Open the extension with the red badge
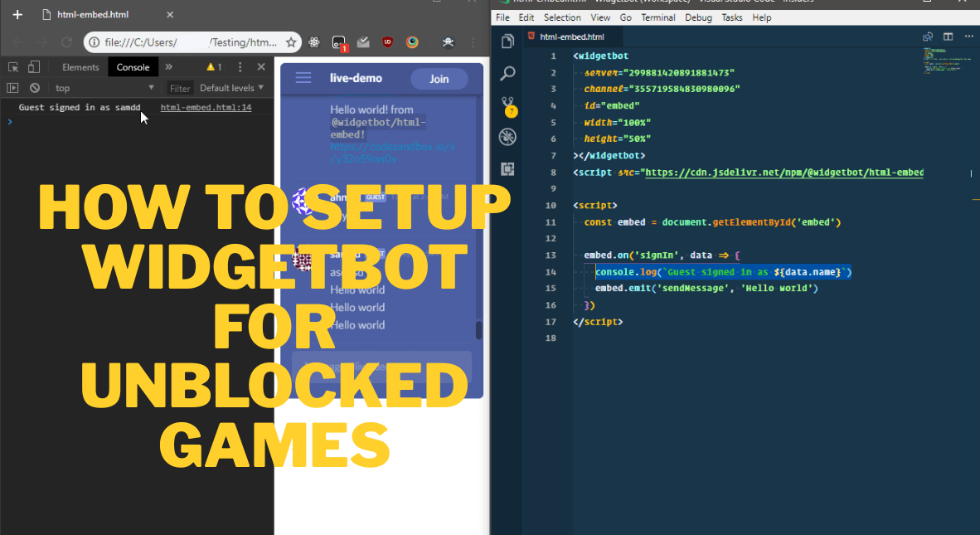 click(x=339, y=43)
